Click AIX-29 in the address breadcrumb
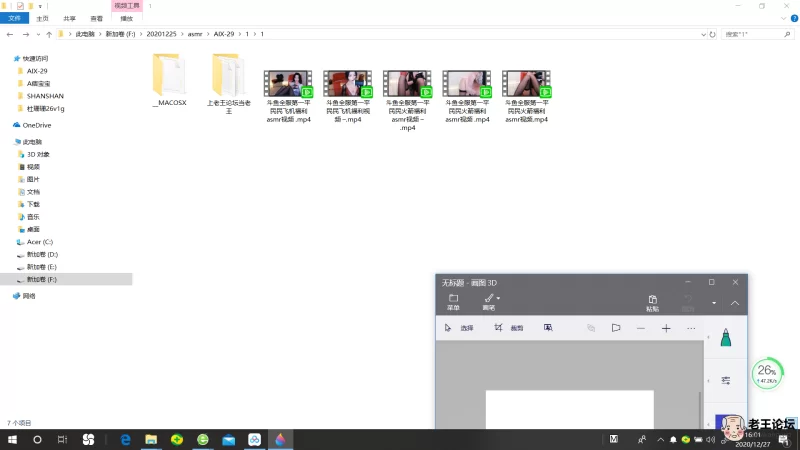The width and height of the screenshot is (800, 450). pos(224,34)
